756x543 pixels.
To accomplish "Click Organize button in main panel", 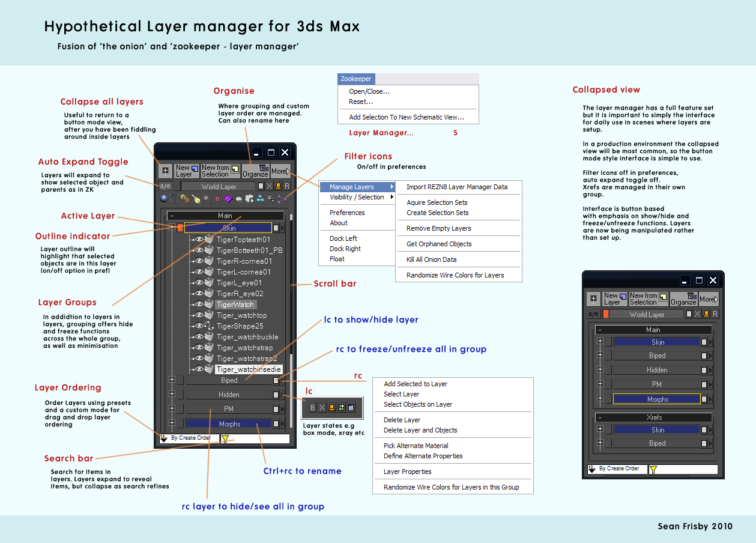I will 255,171.
